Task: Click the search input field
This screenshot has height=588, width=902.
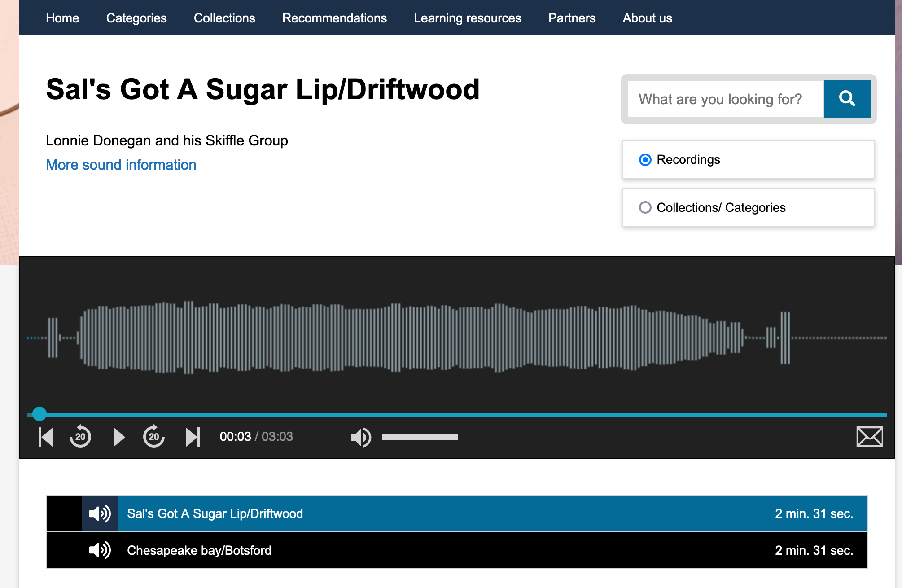Action: click(x=724, y=99)
